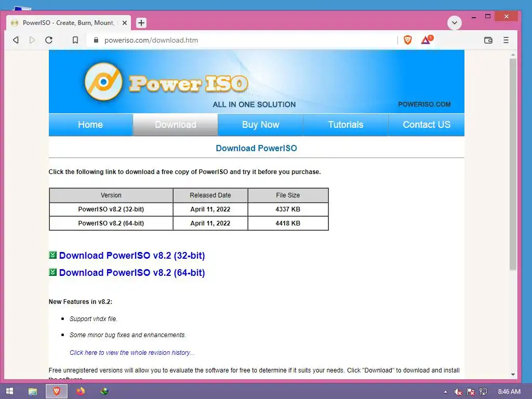Open the browser hamburger menu
Image resolution: width=532 pixels, height=399 pixels.
[506, 40]
